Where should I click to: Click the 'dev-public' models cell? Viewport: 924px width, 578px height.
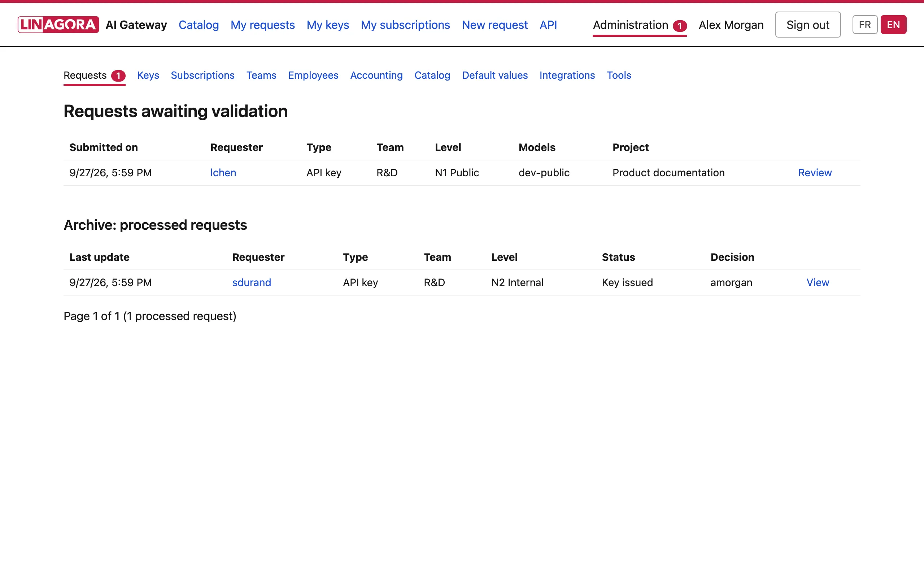point(544,173)
